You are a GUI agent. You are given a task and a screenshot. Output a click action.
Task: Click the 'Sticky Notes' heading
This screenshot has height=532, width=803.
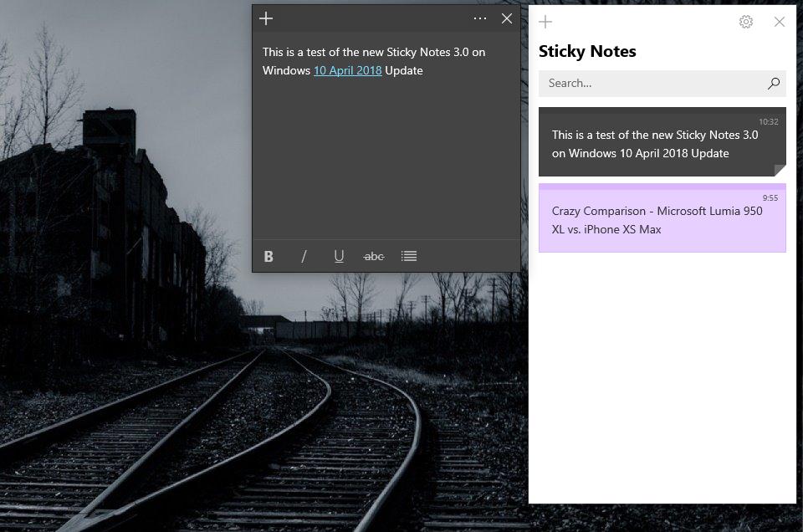tap(587, 51)
